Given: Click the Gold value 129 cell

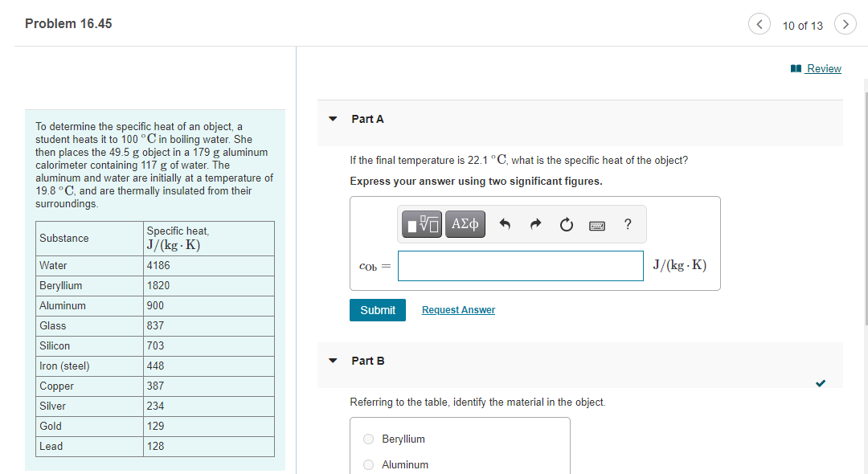Looking at the screenshot, I should click(209, 427).
